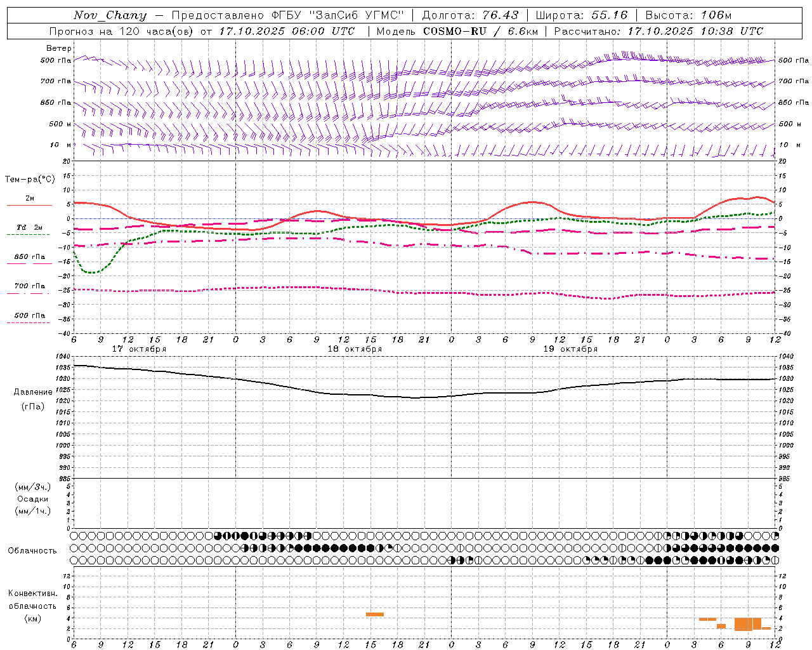Click the '10 м' wind level label on left
The width and height of the screenshot is (812, 650).
60,145
